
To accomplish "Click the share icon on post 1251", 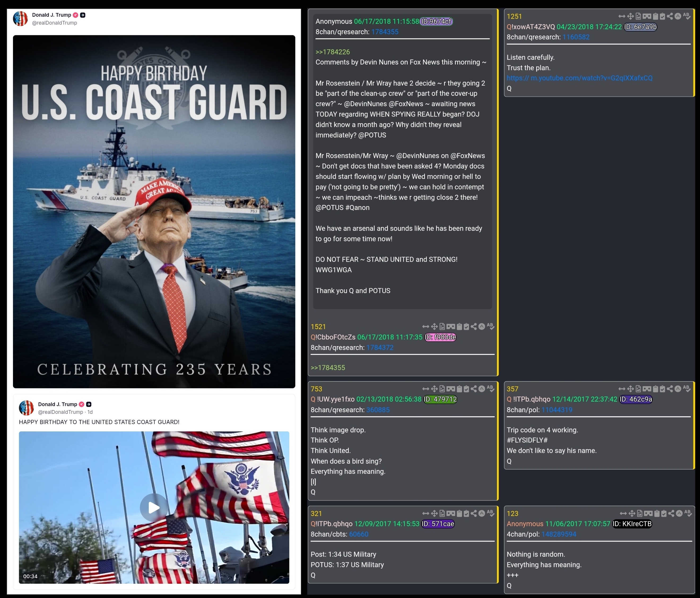I will (x=669, y=16).
